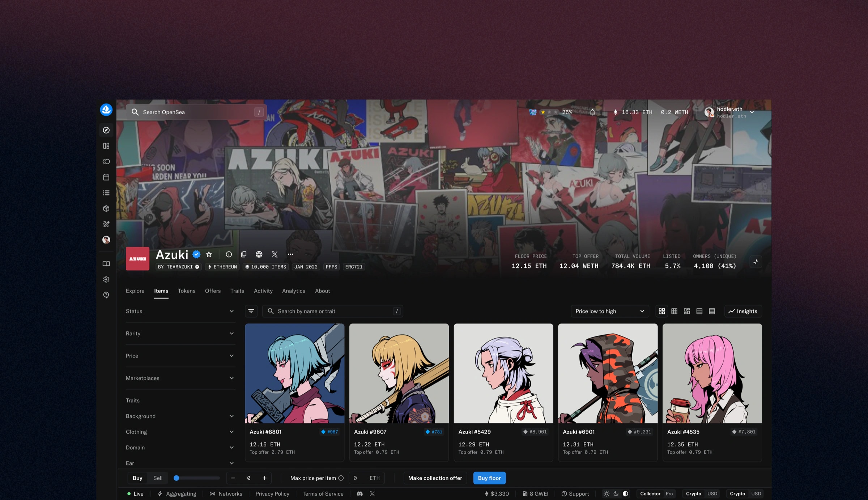Image resolution: width=868 pixels, height=500 pixels.
Task: Open the pencil studio icon in sidebar
Action: [106, 224]
